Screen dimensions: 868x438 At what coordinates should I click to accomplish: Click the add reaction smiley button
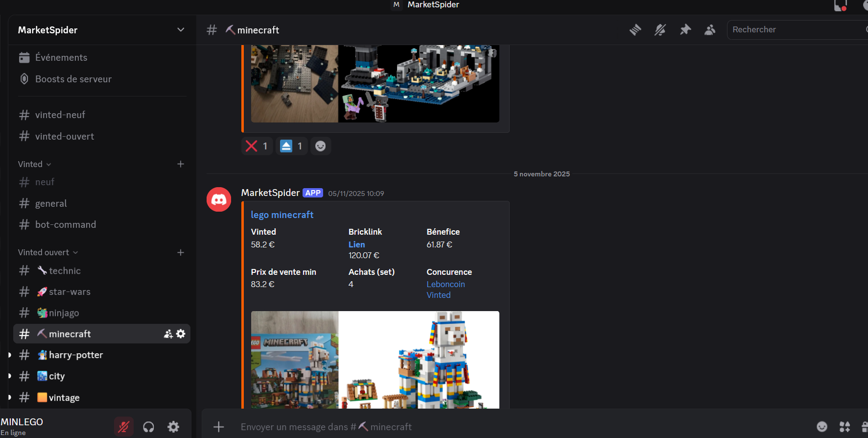[320, 146]
